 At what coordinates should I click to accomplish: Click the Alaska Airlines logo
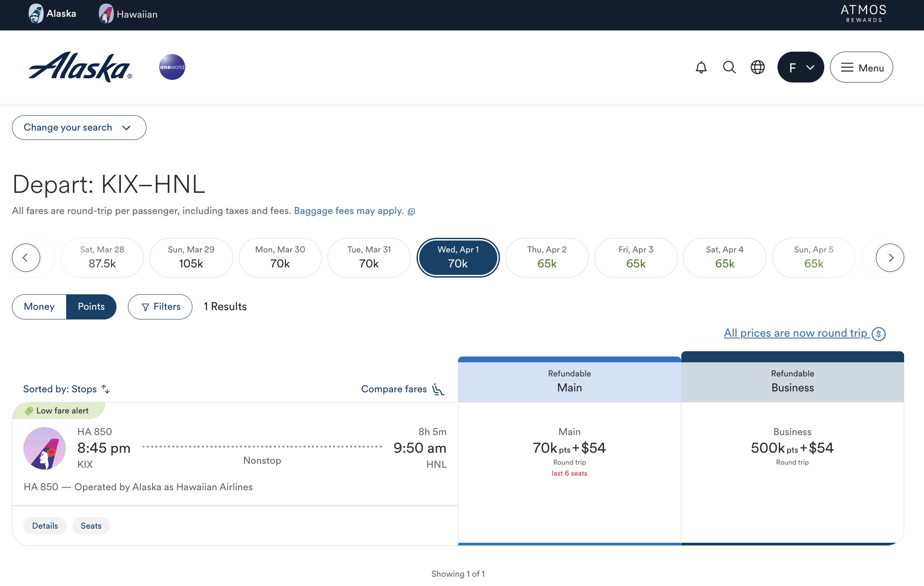(x=80, y=67)
